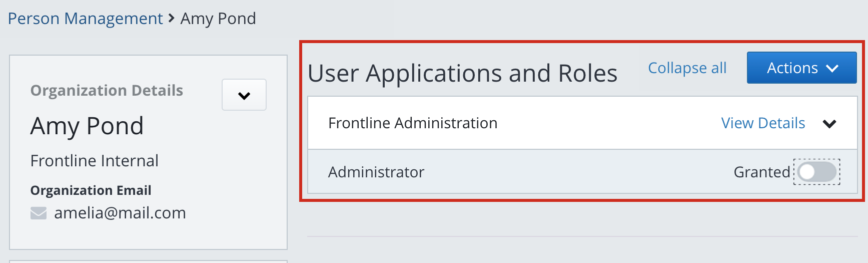Select the Administrator role row

point(376,172)
